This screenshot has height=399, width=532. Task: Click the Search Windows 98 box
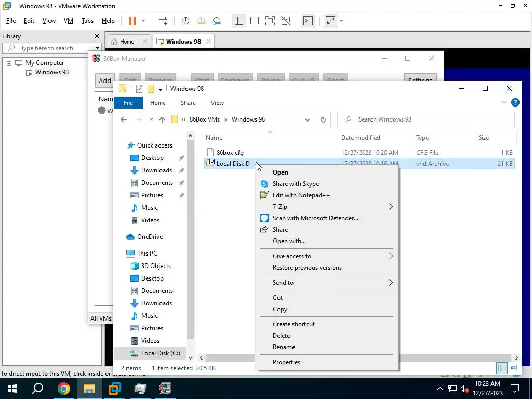[426, 119]
